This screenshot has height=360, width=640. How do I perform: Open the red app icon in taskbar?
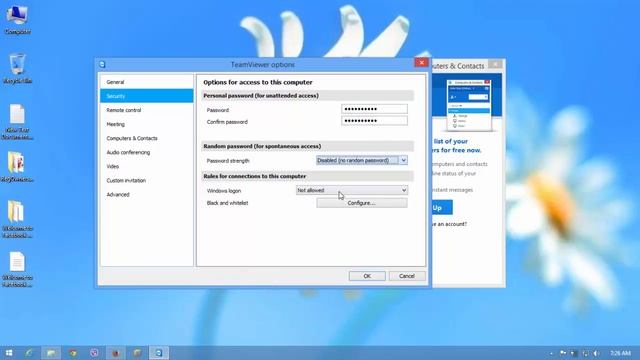116,353
